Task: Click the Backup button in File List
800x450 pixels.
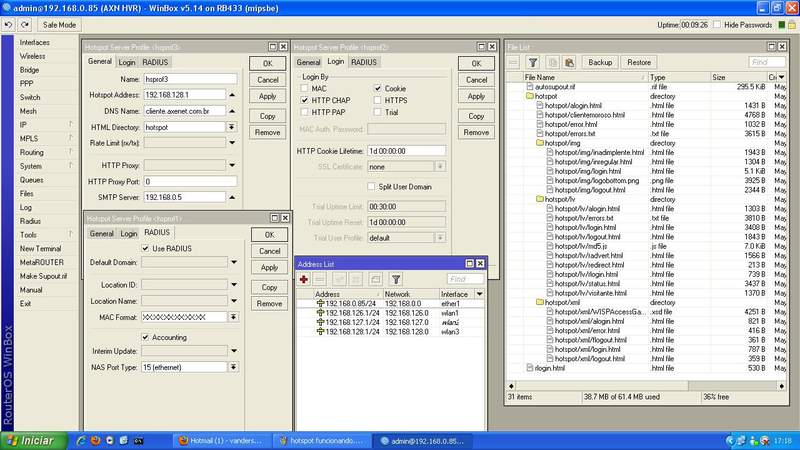Action: coord(600,62)
